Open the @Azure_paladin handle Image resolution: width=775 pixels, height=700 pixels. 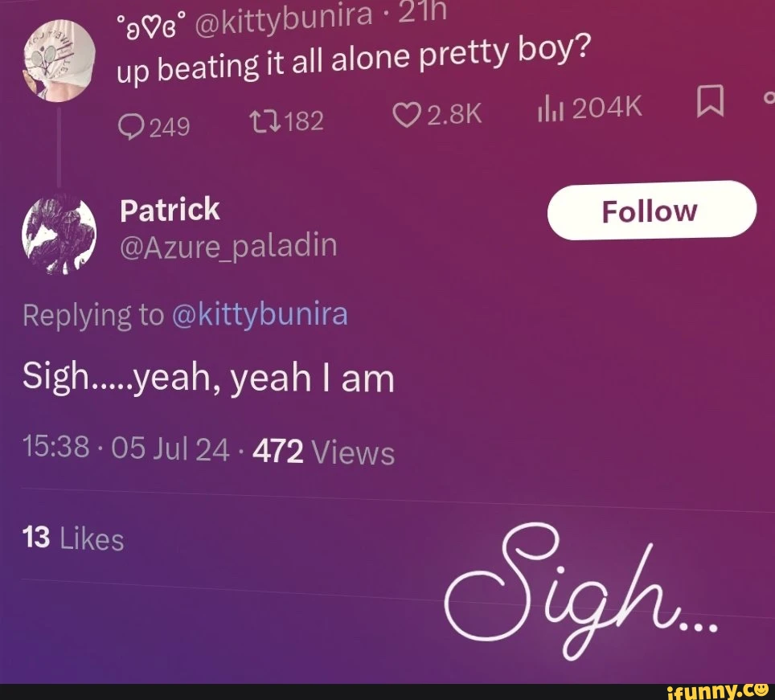coord(228,245)
